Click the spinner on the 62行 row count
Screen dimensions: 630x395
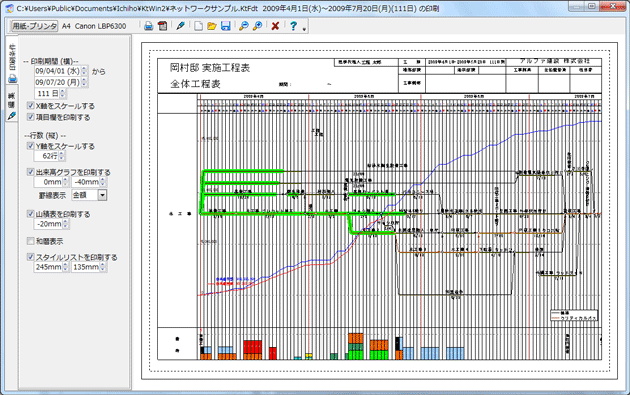62,156
